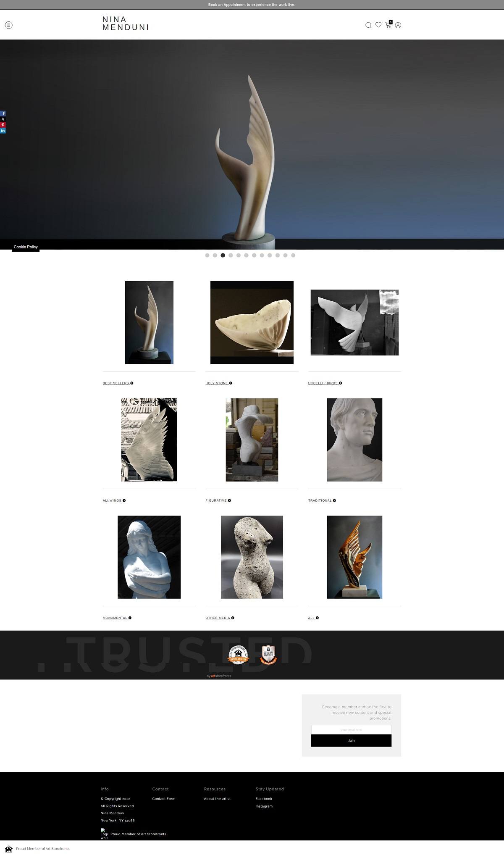Share on Pinterest side icon
This screenshot has height=858, width=504.
click(3, 125)
